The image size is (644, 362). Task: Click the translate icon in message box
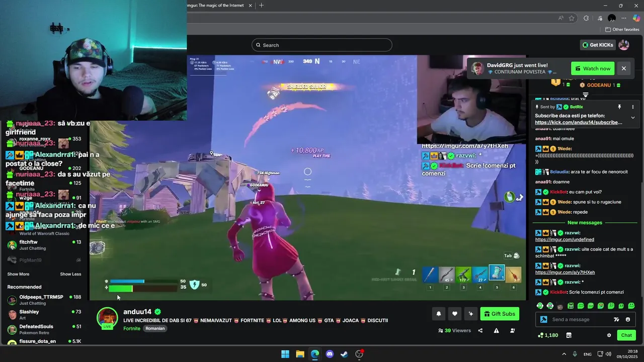coord(616,319)
